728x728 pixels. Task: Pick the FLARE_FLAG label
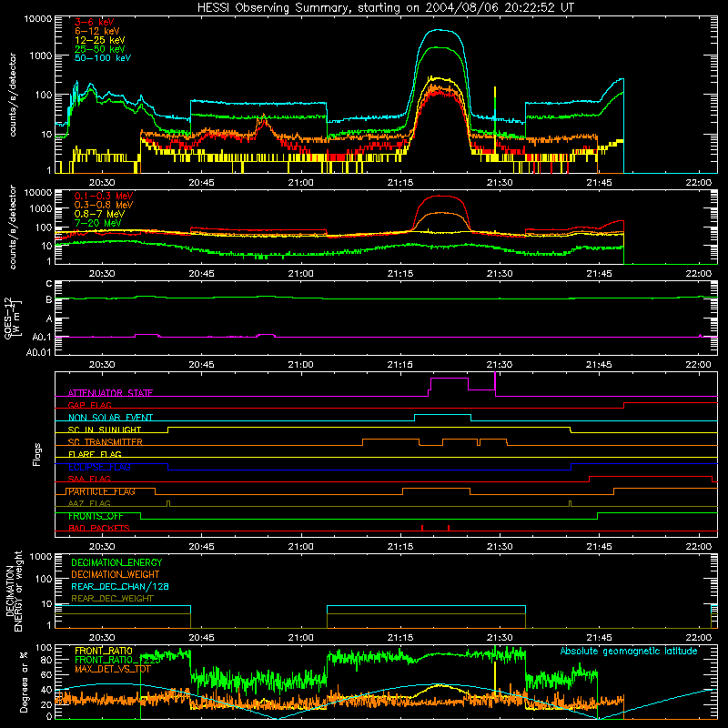click(95, 454)
